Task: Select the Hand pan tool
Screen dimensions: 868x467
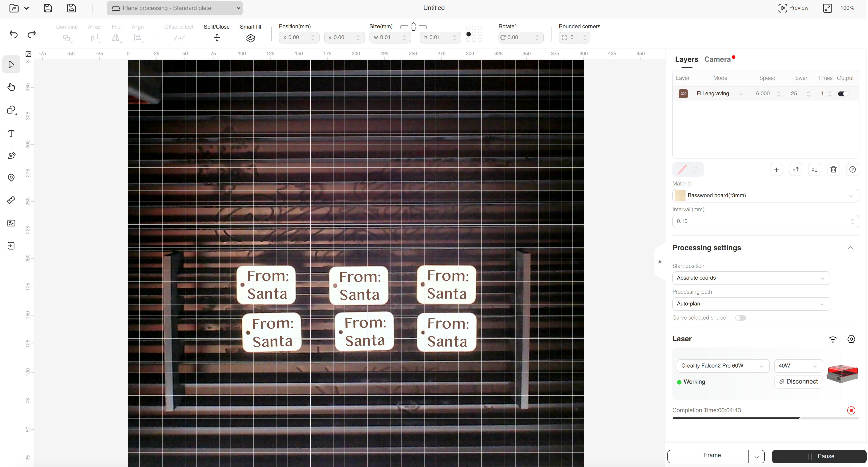Action: pyautogui.click(x=11, y=87)
